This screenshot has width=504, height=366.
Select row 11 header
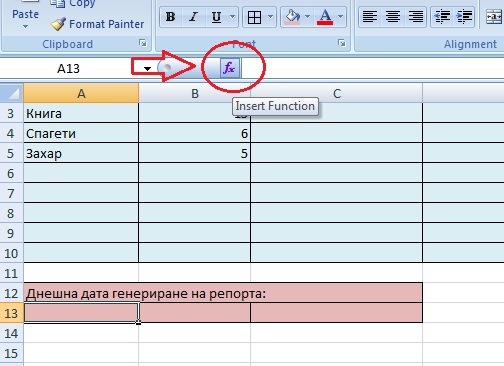11,273
